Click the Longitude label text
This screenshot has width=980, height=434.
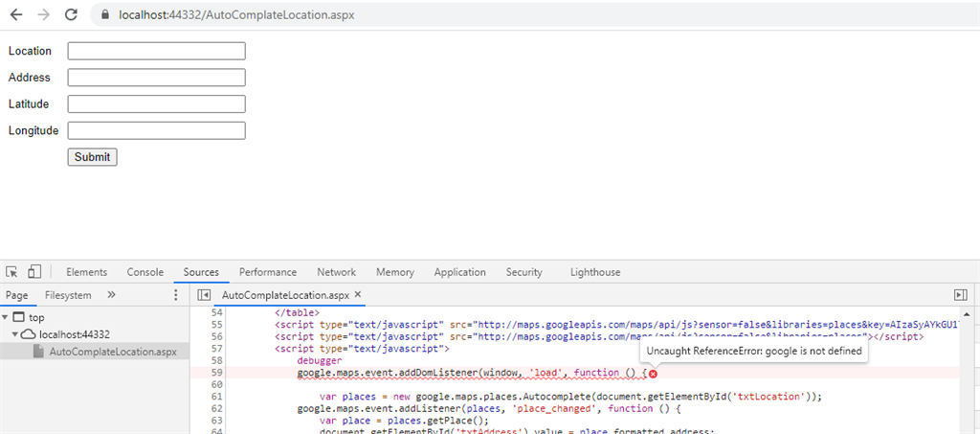coord(33,130)
